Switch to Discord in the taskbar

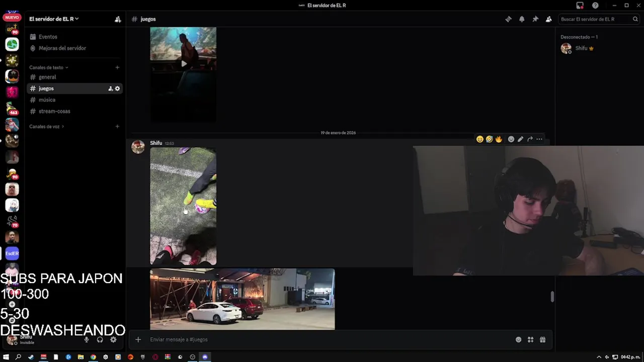[x=205, y=357]
